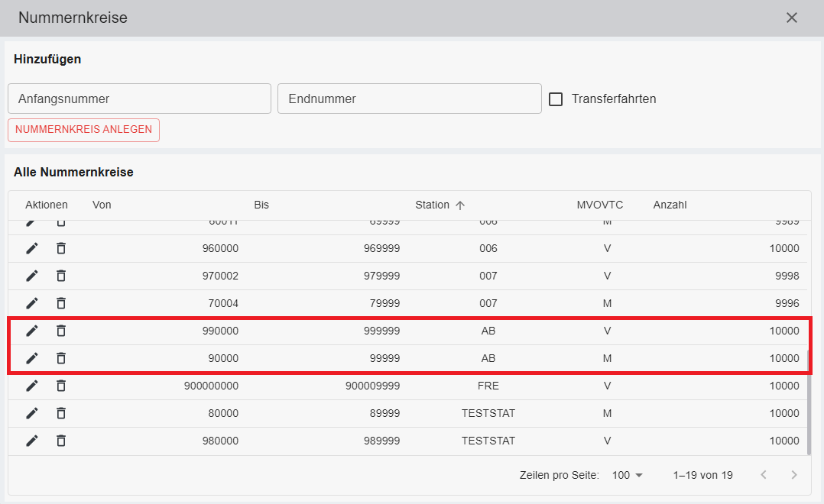824x504 pixels.
Task: Edit the FRE range starting at 900000000
Action: click(32, 386)
